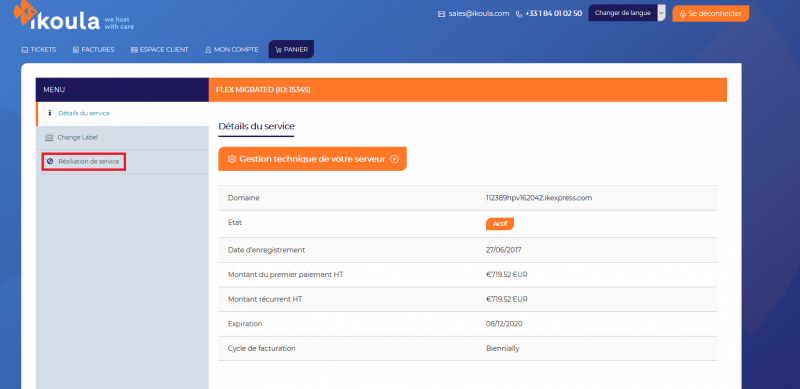Select the PANIER tab

tap(291, 50)
